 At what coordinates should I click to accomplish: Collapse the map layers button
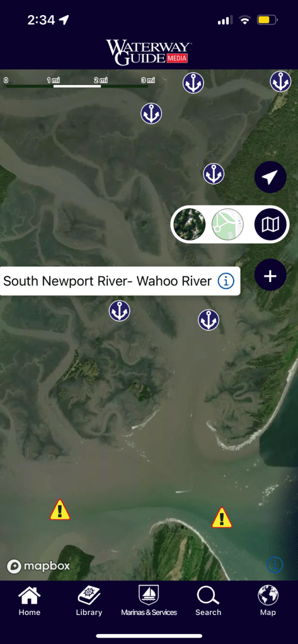click(x=270, y=224)
